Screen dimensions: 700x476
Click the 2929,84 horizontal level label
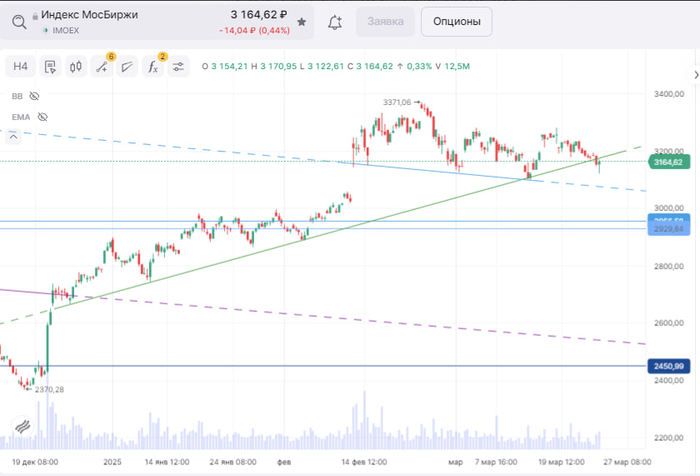point(667,229)
